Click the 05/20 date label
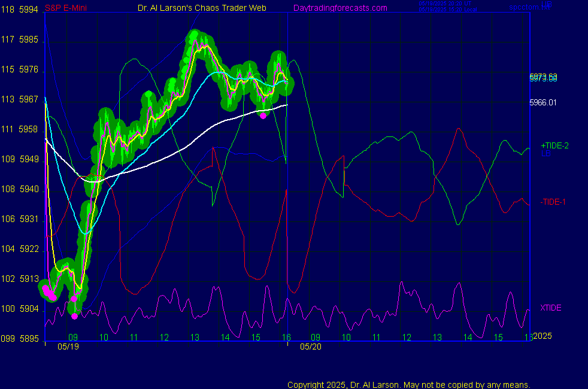The width and height of the screenshot is (588, 389). [x=311, y=346]
